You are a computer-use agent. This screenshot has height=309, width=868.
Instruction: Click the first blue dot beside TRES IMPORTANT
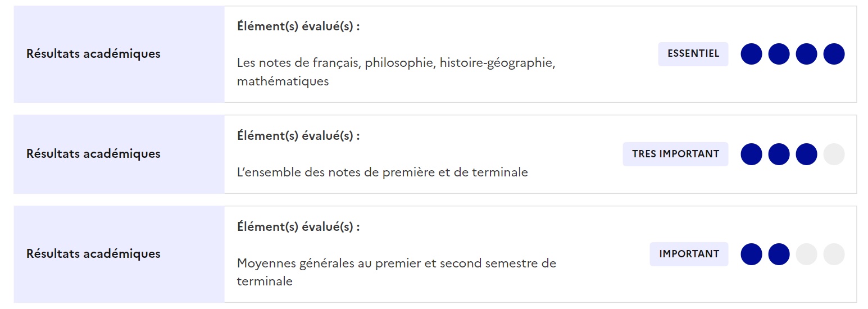751,154
